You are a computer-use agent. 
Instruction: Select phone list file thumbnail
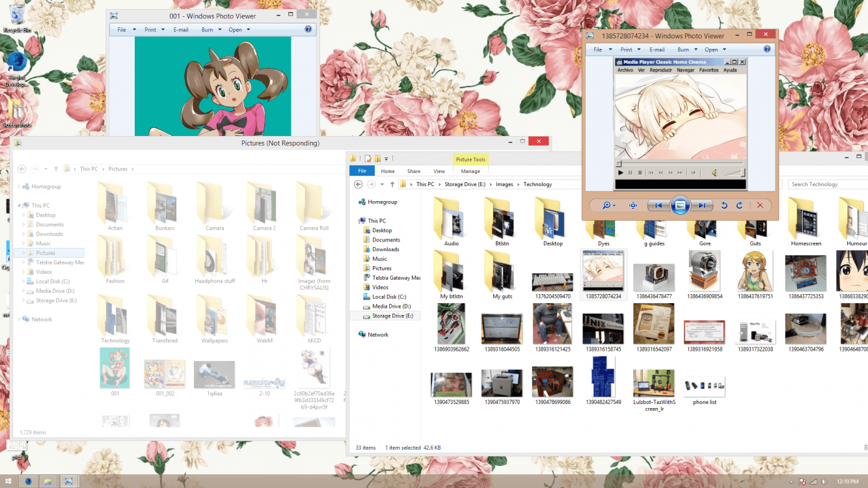click(x=705, y=389)
